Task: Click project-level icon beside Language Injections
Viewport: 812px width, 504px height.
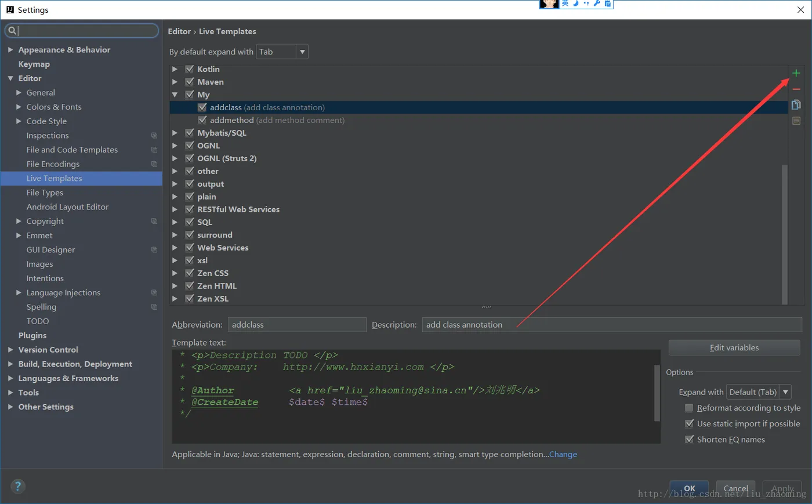Action: point(154,293)
